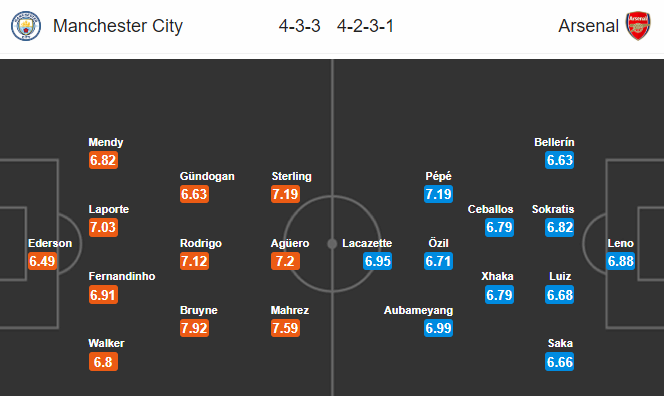This screenshot has width=664, height=396.
Task: Open Sokratis player name
Action: pyautogui.click(x=553, y=209)
